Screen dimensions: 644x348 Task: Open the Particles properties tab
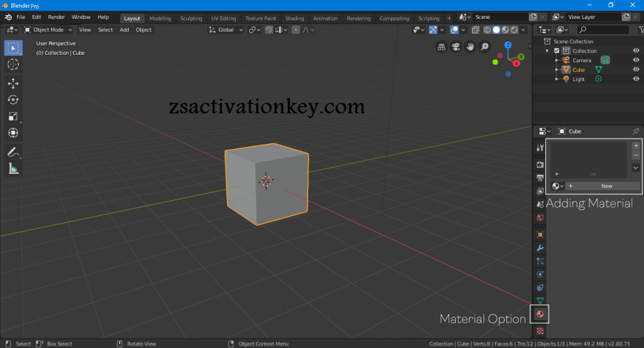tap(540, 261)
